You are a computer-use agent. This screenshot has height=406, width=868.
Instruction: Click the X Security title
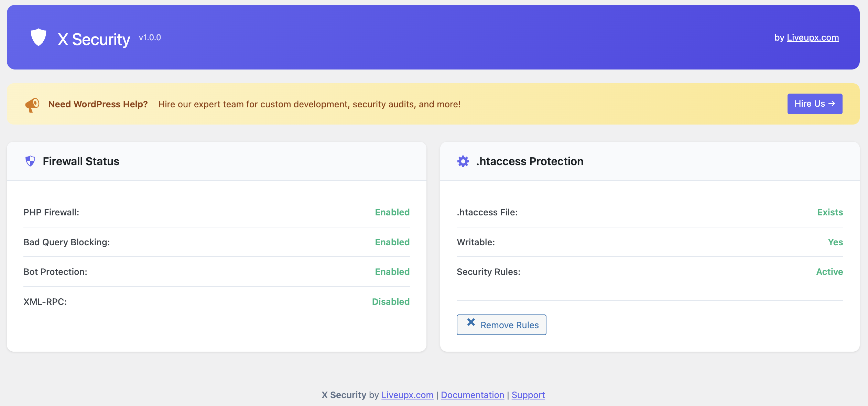click(x=94, y=39)
